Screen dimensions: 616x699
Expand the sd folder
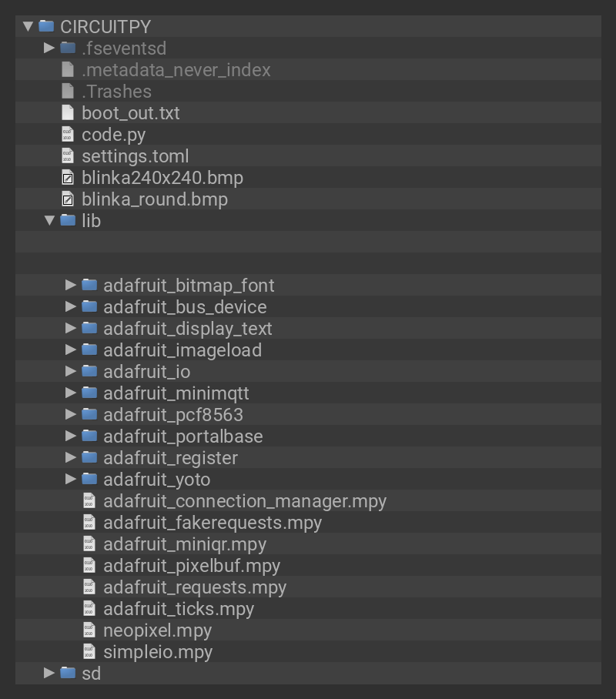[x=49, y=673]
